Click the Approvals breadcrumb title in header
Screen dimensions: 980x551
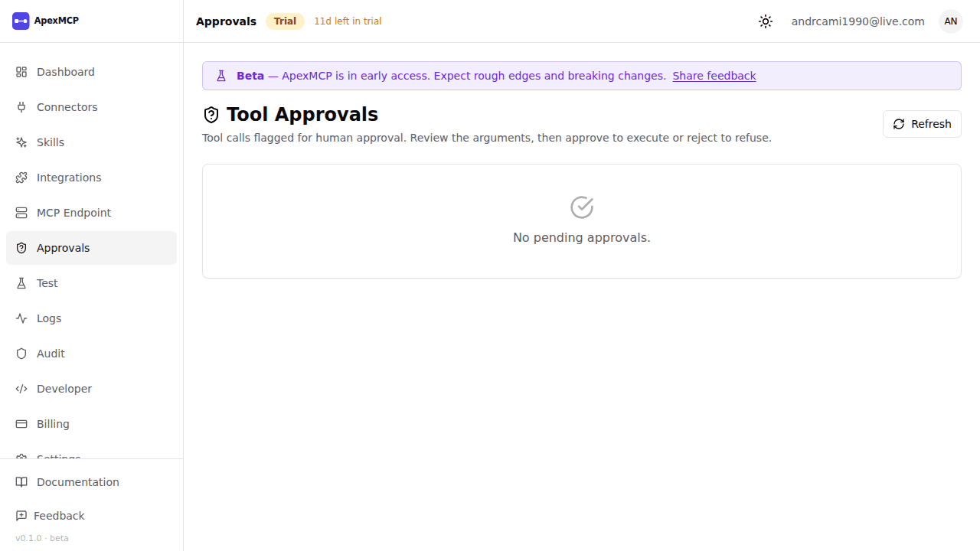point(226,21)
